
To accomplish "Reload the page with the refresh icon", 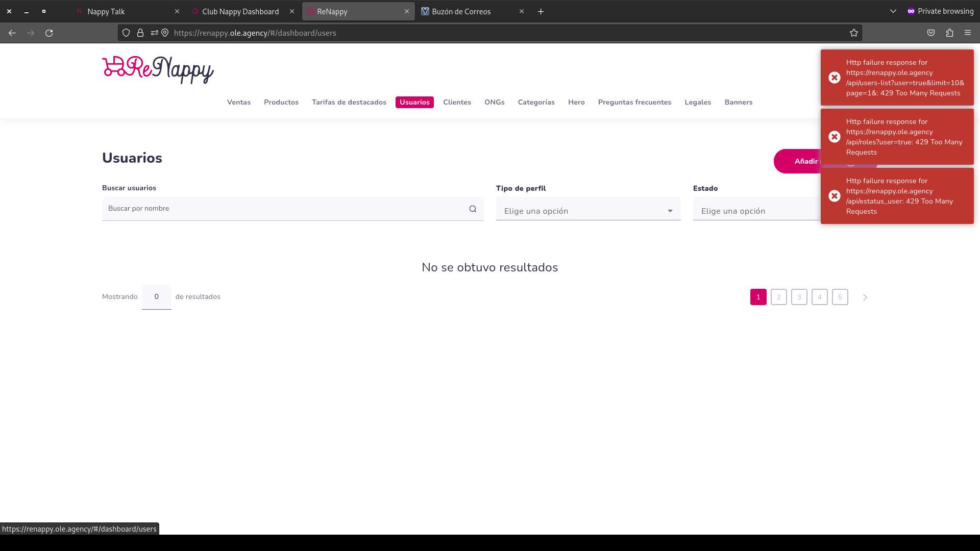I will point(49,33).
